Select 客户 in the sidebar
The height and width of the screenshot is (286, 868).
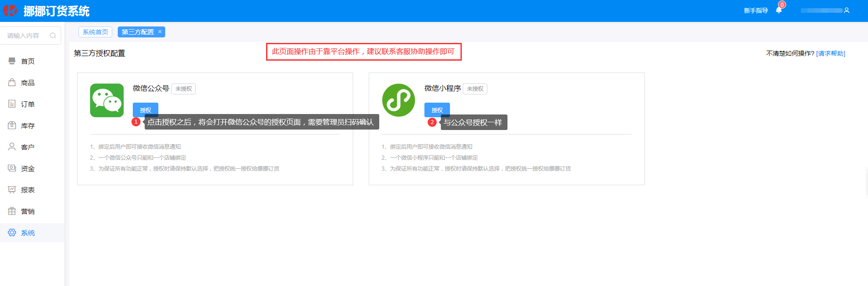click(x=27, y=147)
